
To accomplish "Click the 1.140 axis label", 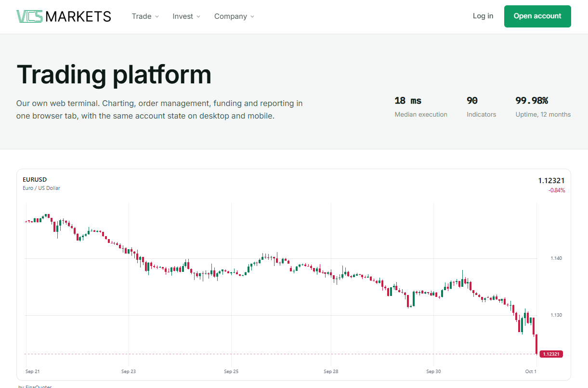I will (556, 258).
